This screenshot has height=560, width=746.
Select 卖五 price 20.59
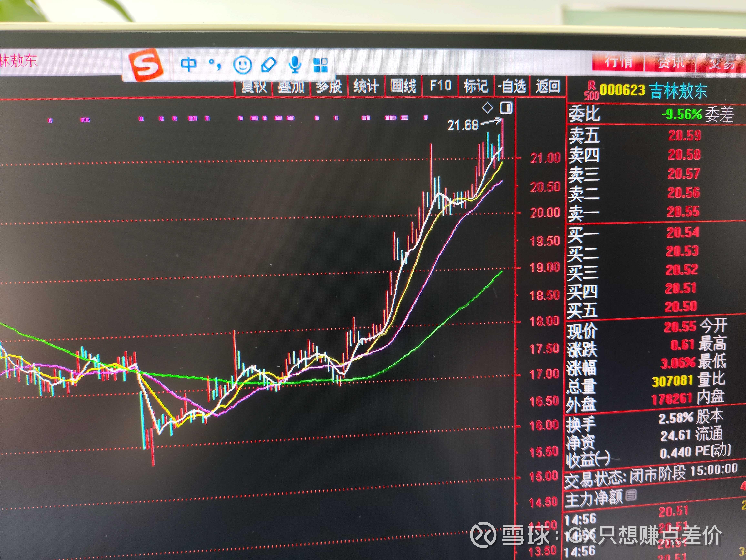coord(685,135)
